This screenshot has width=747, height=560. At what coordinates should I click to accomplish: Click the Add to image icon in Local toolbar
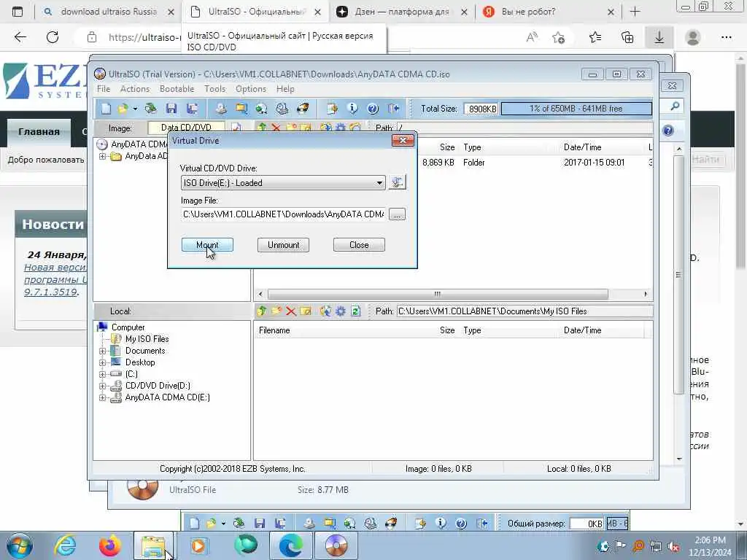(325, 311)
